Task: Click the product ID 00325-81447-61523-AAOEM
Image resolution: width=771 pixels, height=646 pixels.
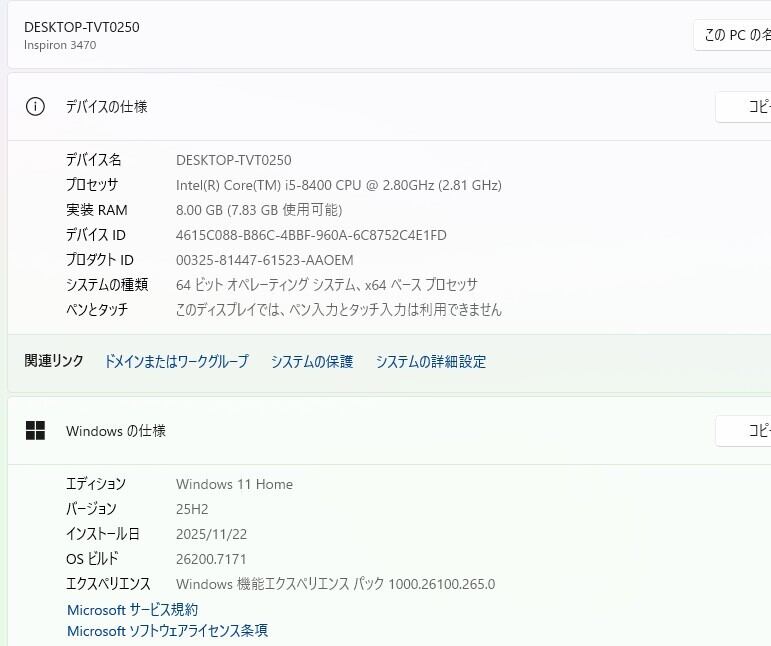Action: click(x=265, y=260)
